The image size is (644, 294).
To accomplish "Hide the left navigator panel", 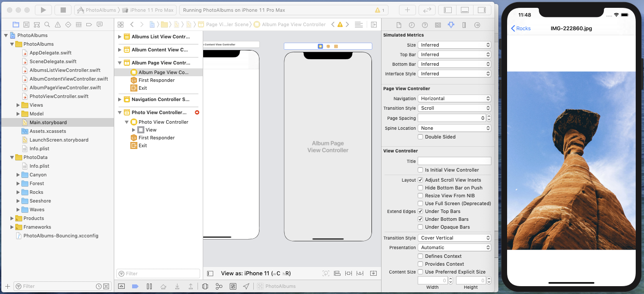I will [448, 10].
